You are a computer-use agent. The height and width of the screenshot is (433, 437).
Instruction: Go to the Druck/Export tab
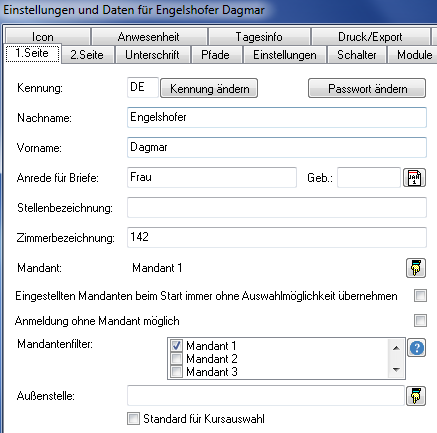pos(370,36)
